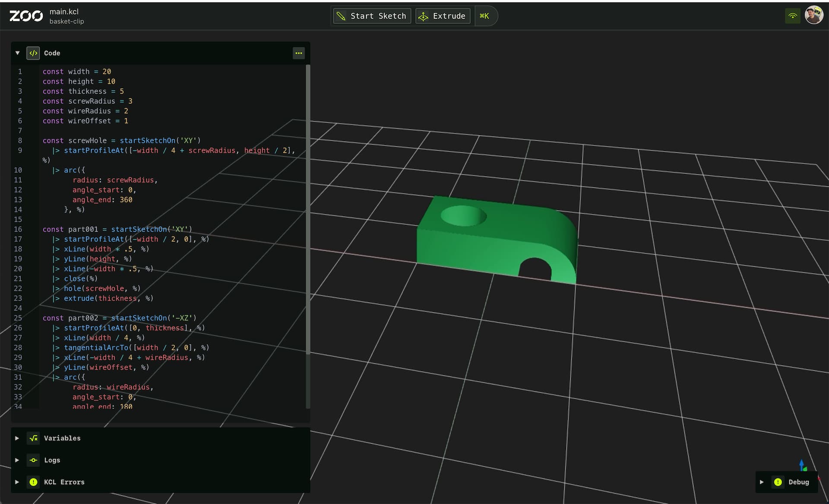Select the Start Sketch tool

click(371, 16)
